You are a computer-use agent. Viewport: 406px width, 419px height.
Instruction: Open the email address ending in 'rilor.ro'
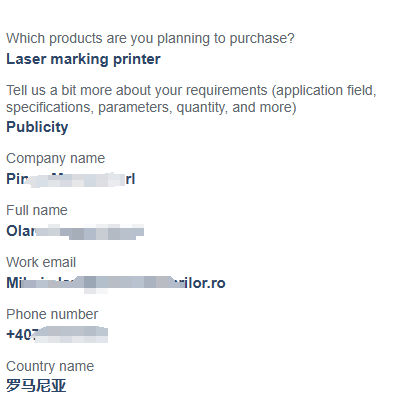pyautogui.click(x=116, y=283)
